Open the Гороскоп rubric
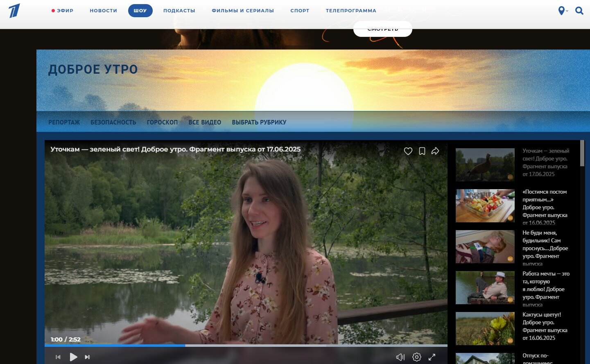 162,122
